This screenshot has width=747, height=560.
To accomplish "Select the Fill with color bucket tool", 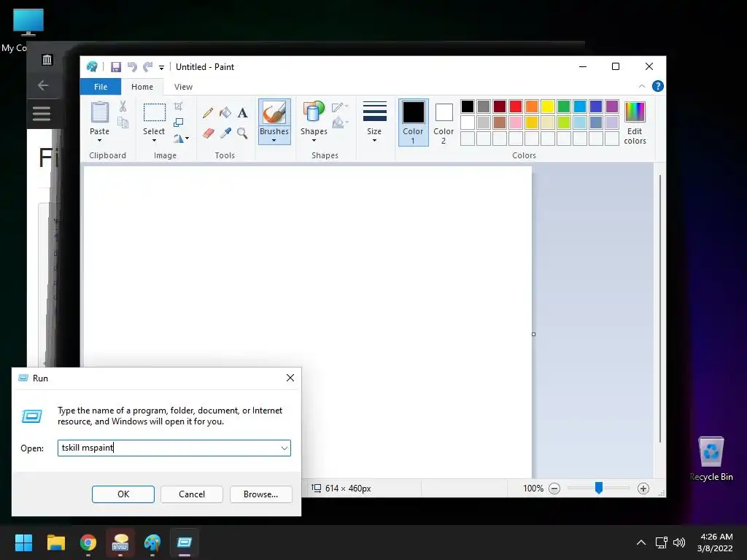I will (x=225, y=113).
